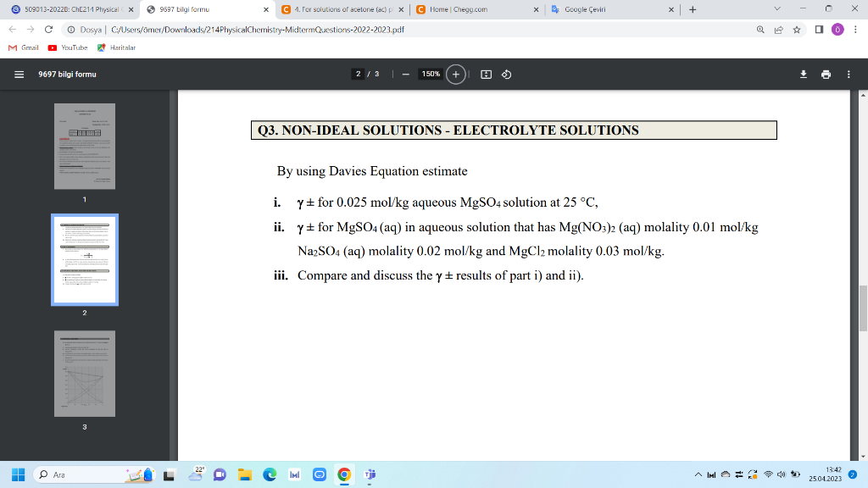Open the PDF viewer more-actions menu

point(848,74)
